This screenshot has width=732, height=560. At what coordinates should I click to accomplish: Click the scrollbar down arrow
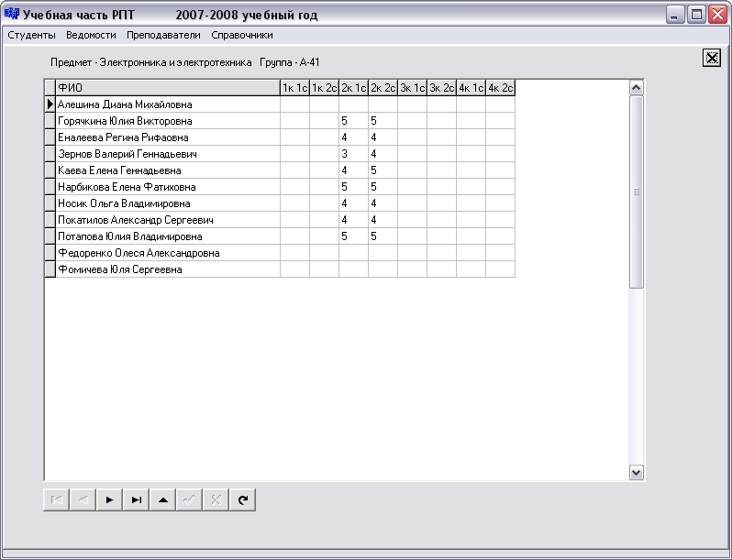[636, 472]
